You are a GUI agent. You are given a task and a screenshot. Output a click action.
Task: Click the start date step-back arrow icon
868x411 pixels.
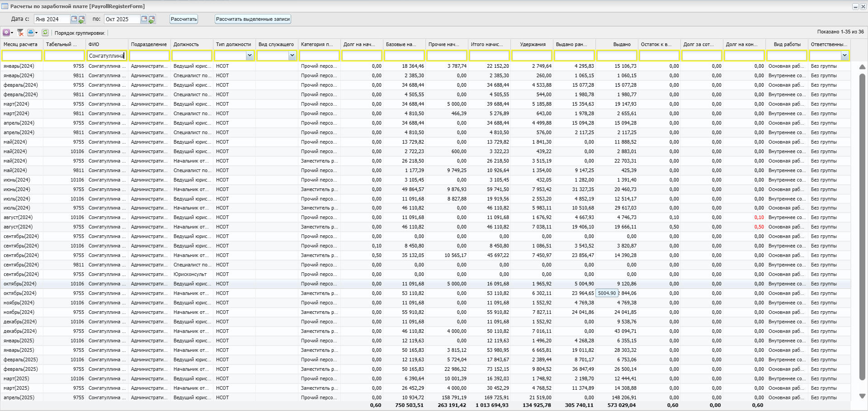click(81, 19)
